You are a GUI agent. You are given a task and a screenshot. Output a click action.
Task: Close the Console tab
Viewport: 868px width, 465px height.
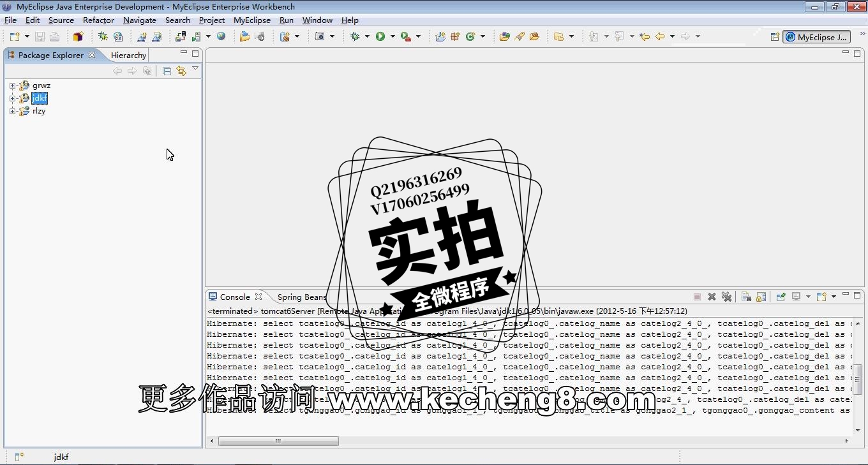click(x=258, y=297)
